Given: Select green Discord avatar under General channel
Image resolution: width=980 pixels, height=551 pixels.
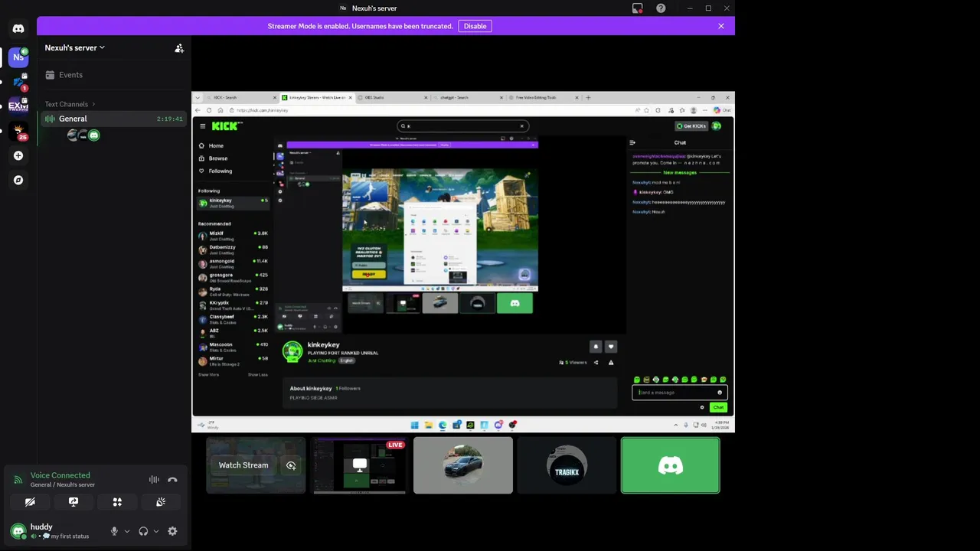Looking at the screenshot, I should [93, 135].
